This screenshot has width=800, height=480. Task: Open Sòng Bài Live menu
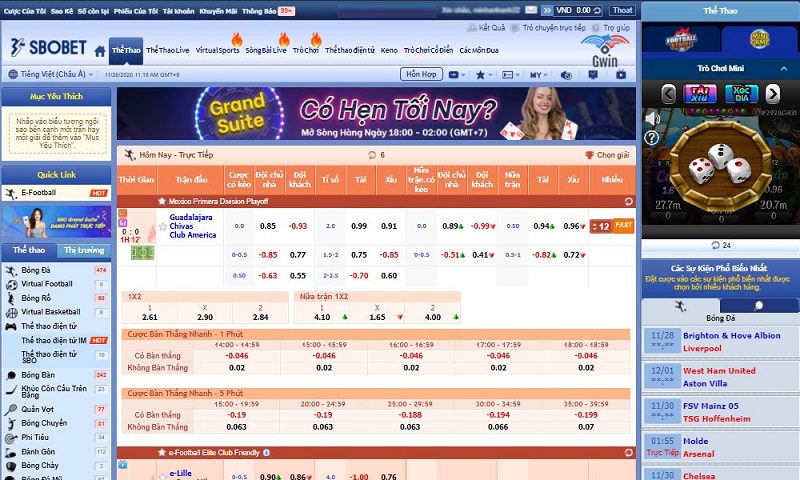coord(266,50)
